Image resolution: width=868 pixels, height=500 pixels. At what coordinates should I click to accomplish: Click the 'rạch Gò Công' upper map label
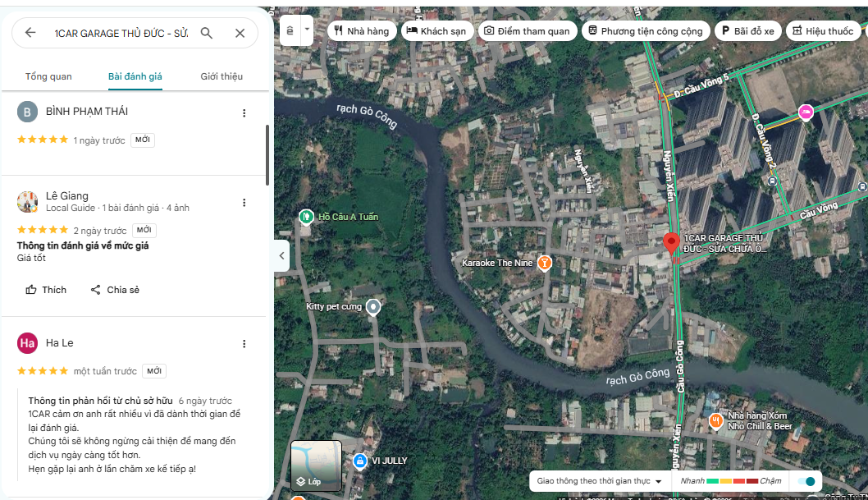click(x=367, y=116)
